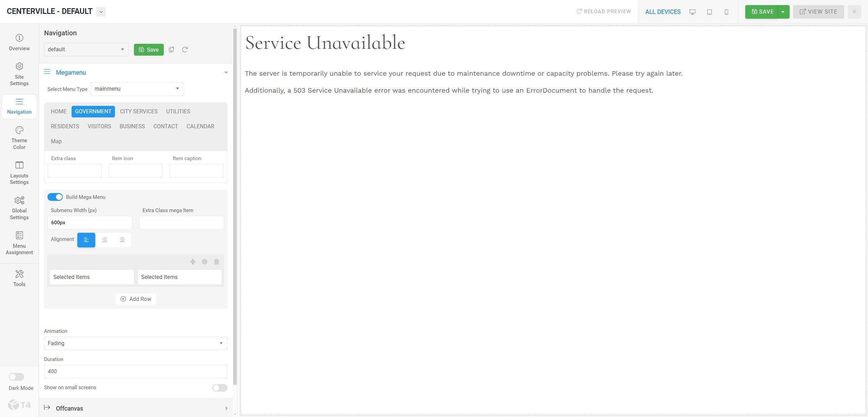Screen dimensions: 868x417
Task: Open row settings gear icon
Action: [x=204, y=262]
